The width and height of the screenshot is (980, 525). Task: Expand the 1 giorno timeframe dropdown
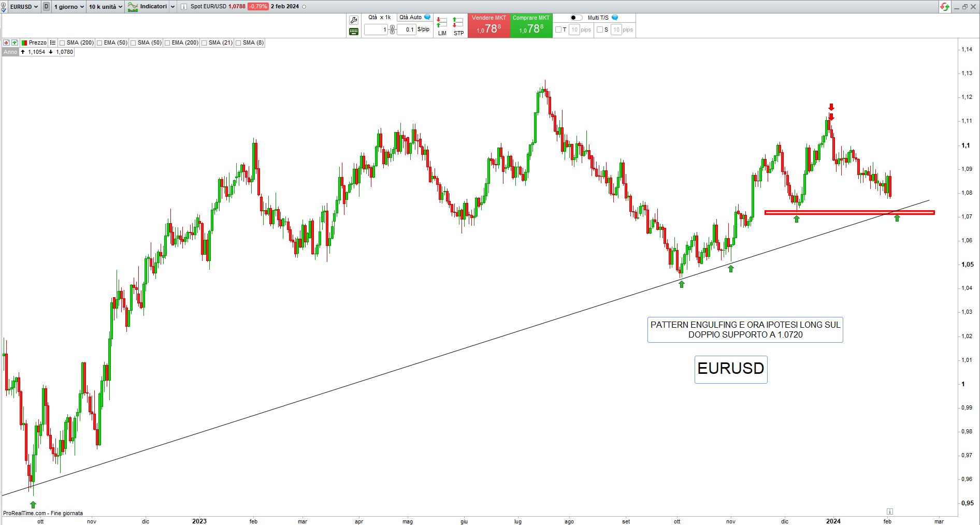[x=69, y=7]
